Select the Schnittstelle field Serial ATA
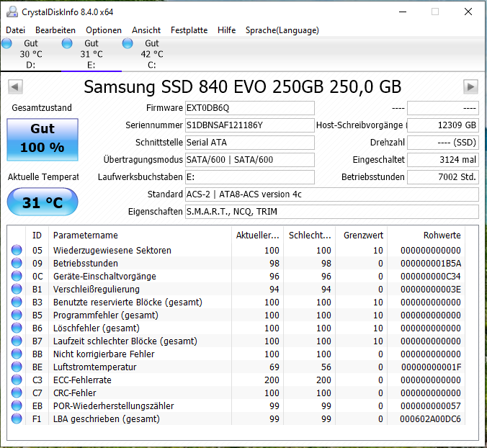 click(x=250, y=143)
